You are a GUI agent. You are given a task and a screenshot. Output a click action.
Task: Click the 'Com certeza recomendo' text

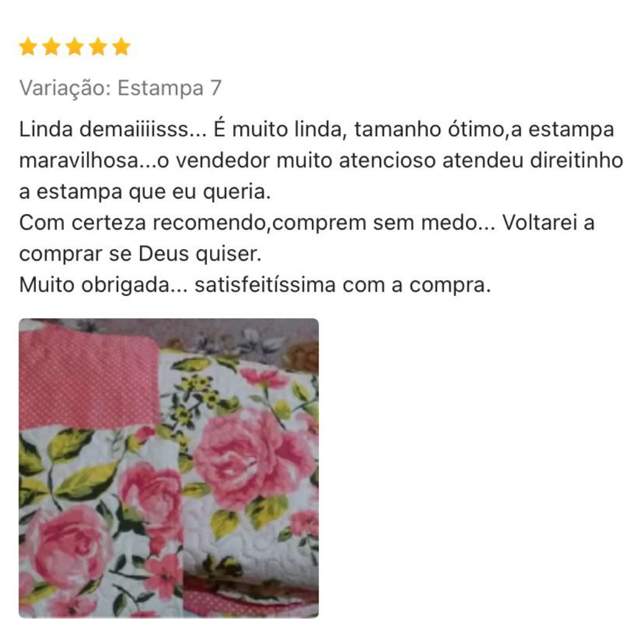point(143,223)
